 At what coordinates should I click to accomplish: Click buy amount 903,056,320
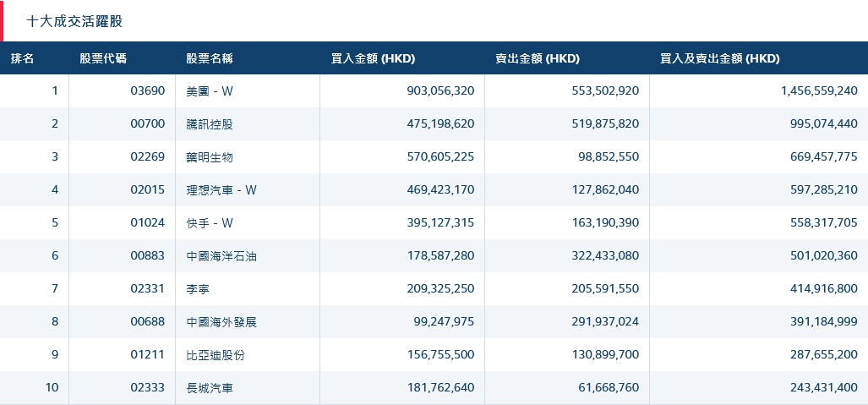pos(440,90)
